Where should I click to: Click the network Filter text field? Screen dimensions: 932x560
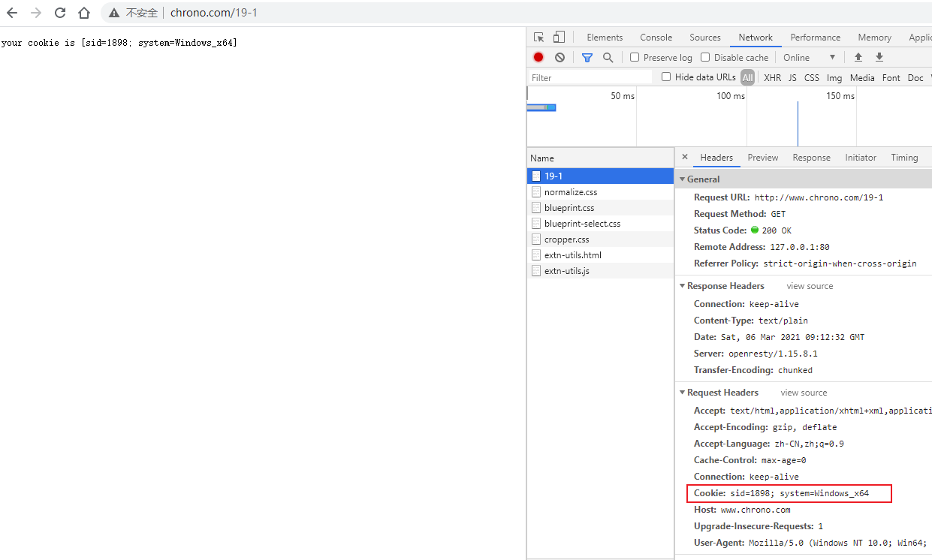tap(590, 78)
